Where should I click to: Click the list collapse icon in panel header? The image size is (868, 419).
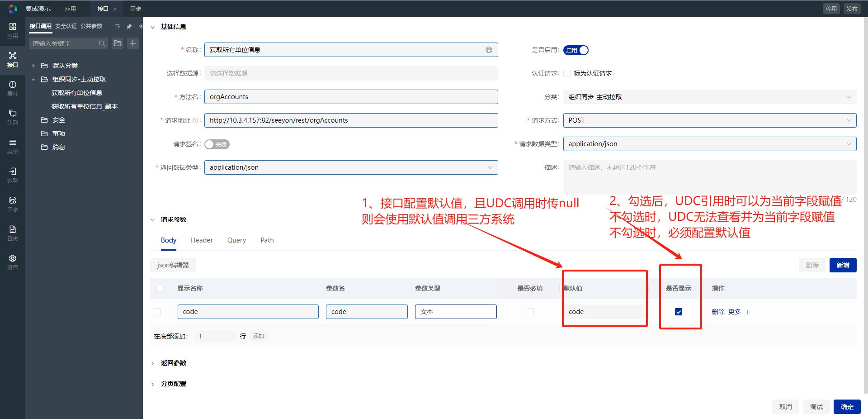pos(118,26)
